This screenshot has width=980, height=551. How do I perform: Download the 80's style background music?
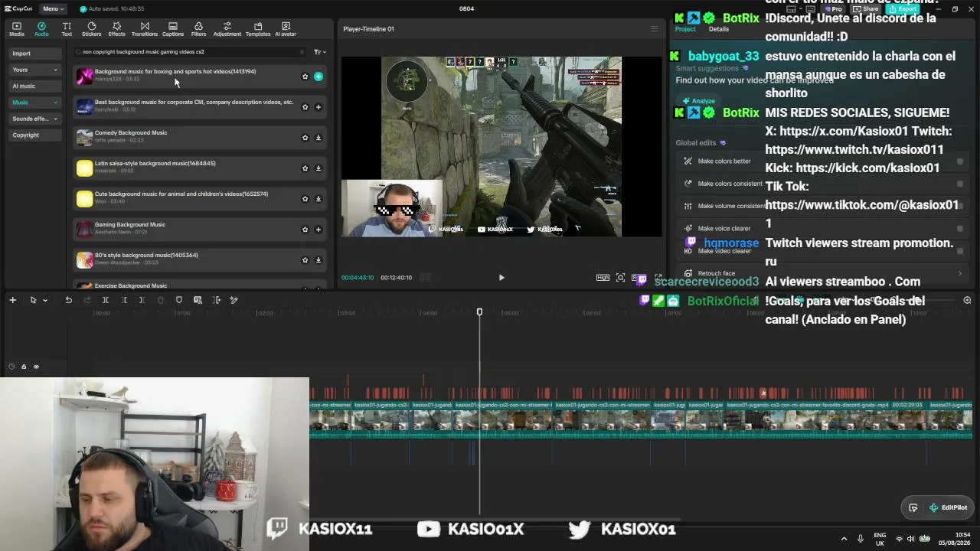pos(318,260)
